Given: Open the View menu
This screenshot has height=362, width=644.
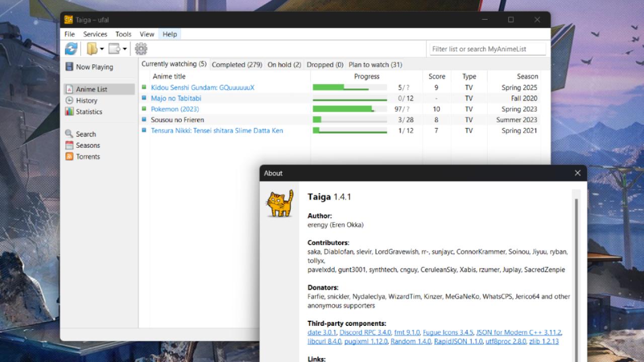Looking at the screenshot, I should pyautogui.click(x=147, y=34).
